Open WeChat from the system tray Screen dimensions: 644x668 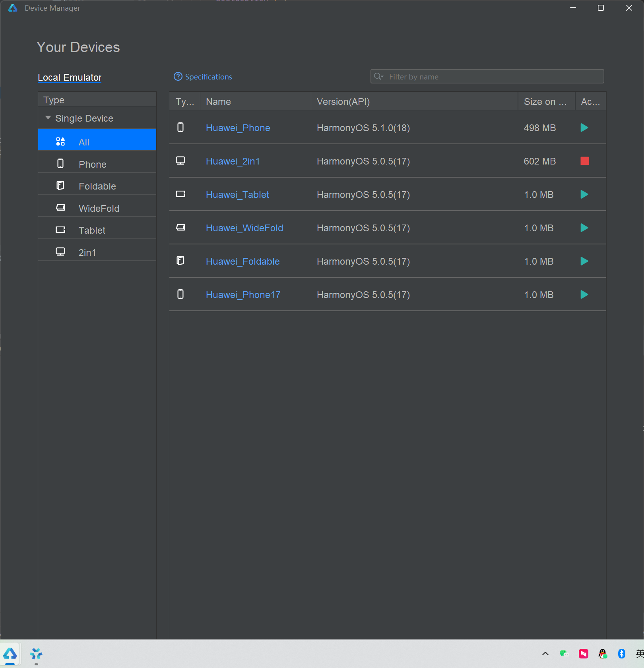tap(564, 653)
